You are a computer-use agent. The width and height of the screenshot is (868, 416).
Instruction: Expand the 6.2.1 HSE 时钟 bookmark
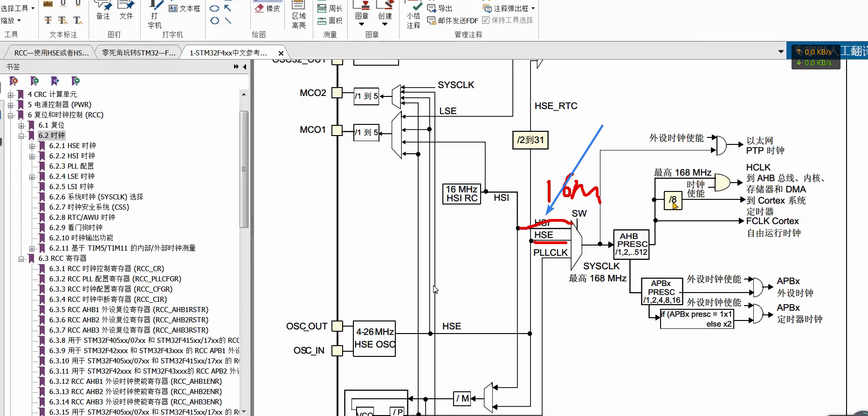pos(32,146)
